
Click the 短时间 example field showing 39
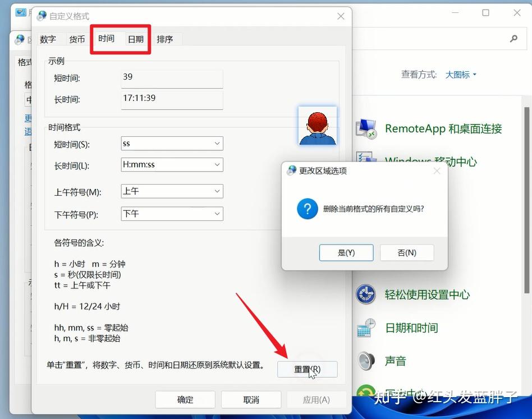tap(172, 79)
